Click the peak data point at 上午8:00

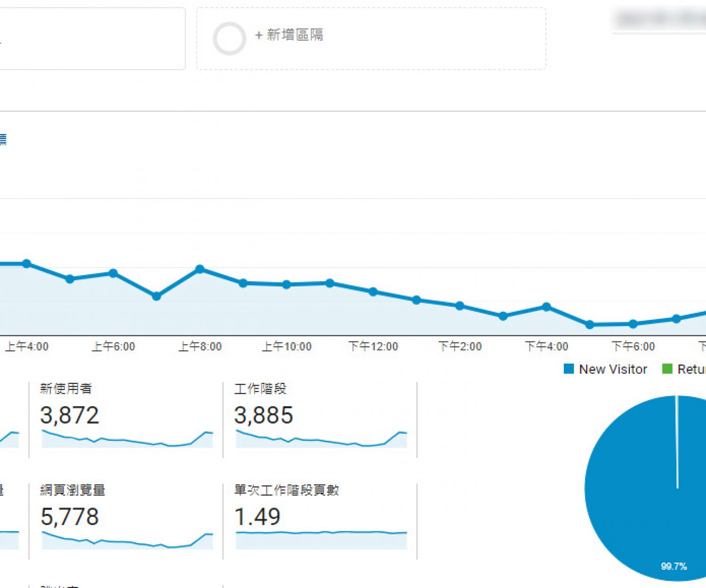coord(200,269)
